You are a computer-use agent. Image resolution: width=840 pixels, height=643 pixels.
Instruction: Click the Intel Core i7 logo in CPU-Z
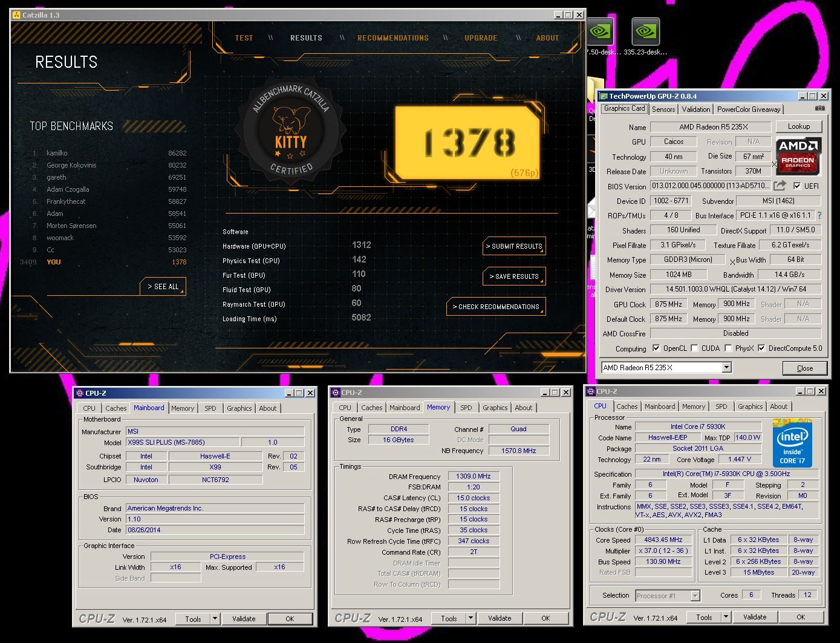click(x=792, y=443)
